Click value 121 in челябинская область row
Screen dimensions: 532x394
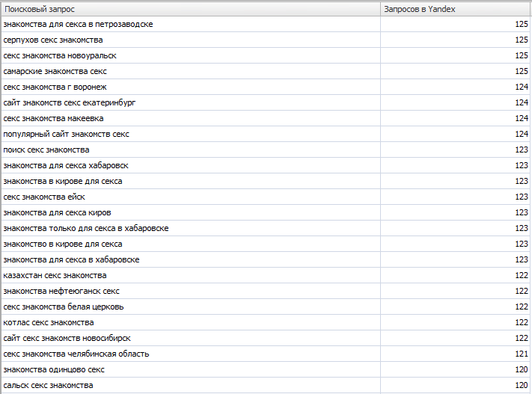point(522,354)
